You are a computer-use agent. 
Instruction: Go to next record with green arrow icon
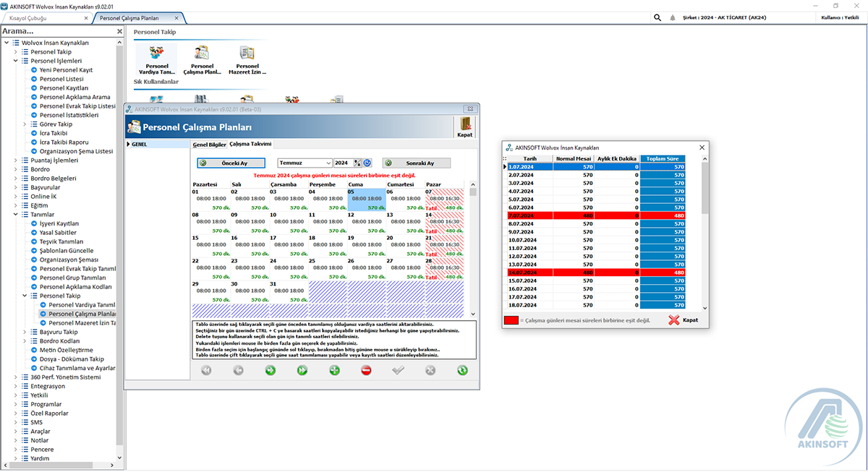(x=270, y=369)
